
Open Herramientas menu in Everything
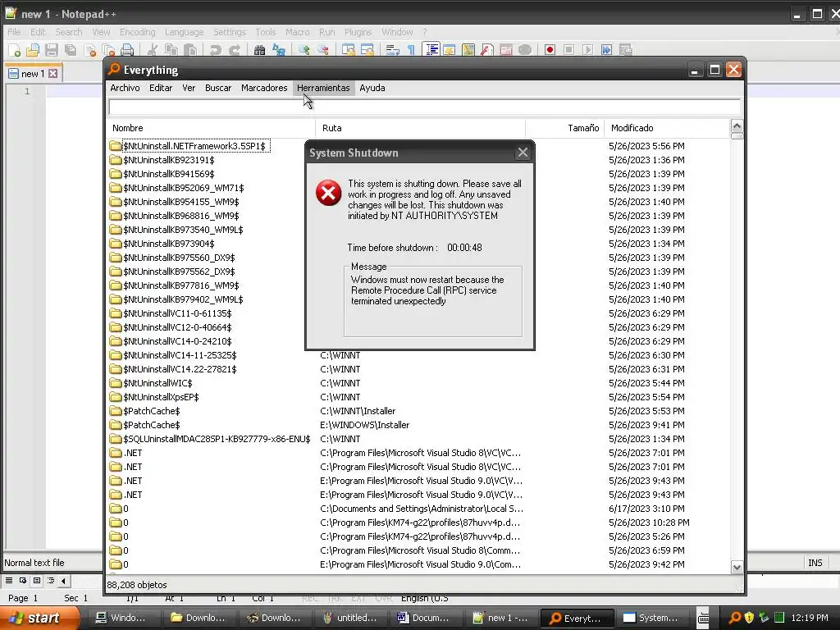(323, 88)
